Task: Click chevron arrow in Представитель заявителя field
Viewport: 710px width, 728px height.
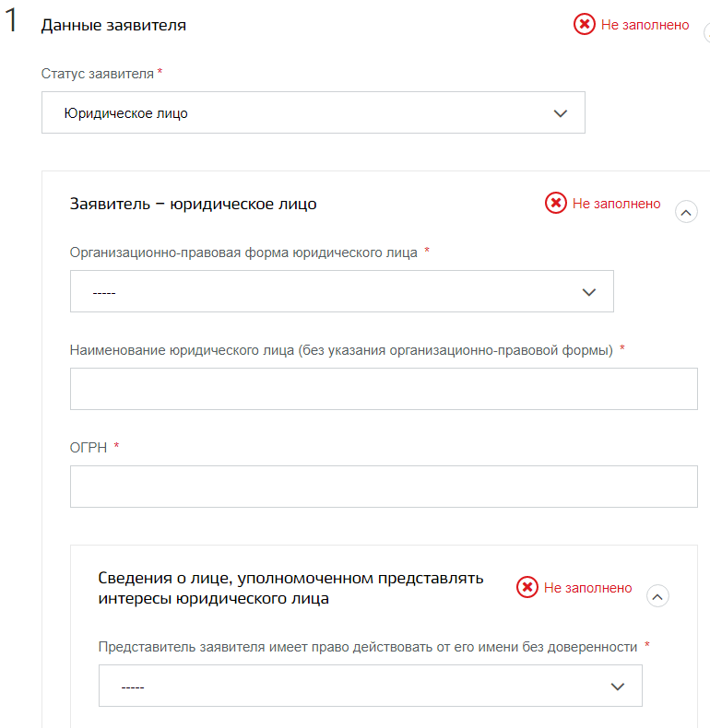Action: tap(617, 687)
